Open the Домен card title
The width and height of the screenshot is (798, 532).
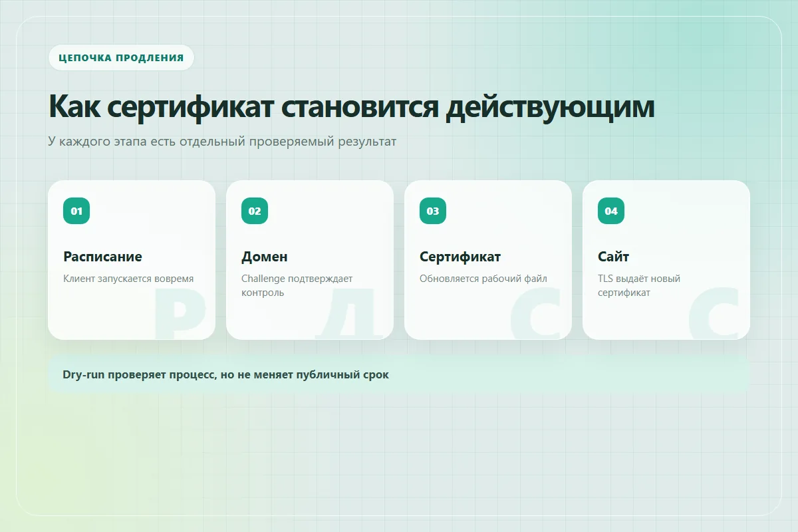coord(265,257)
